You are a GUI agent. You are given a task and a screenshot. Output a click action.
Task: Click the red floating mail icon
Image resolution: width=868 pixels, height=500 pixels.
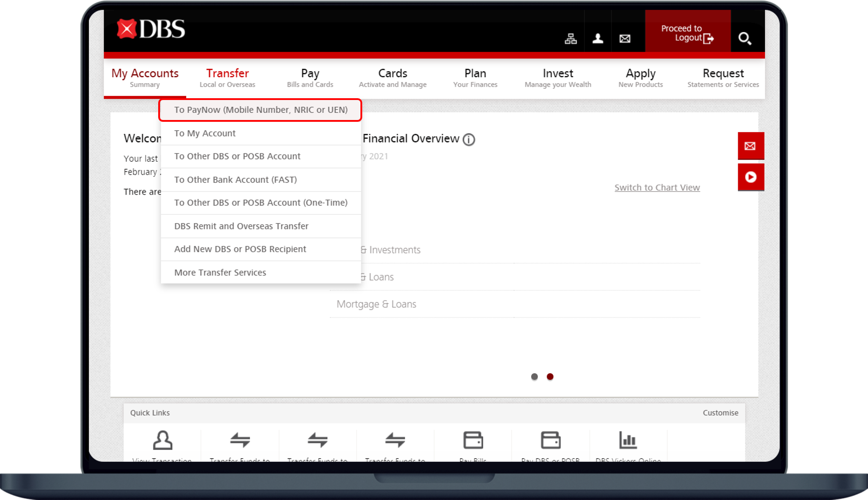(751, 146)
